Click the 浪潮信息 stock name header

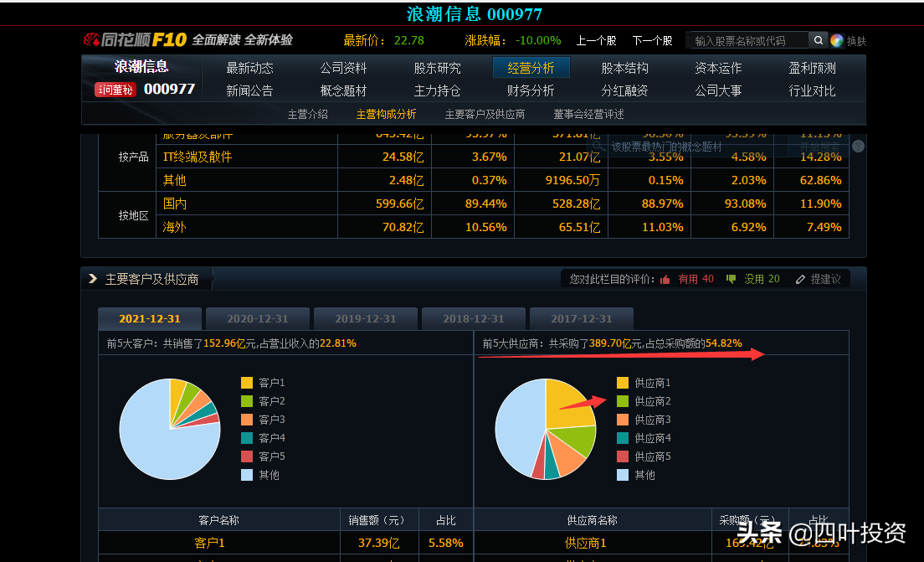141,67
